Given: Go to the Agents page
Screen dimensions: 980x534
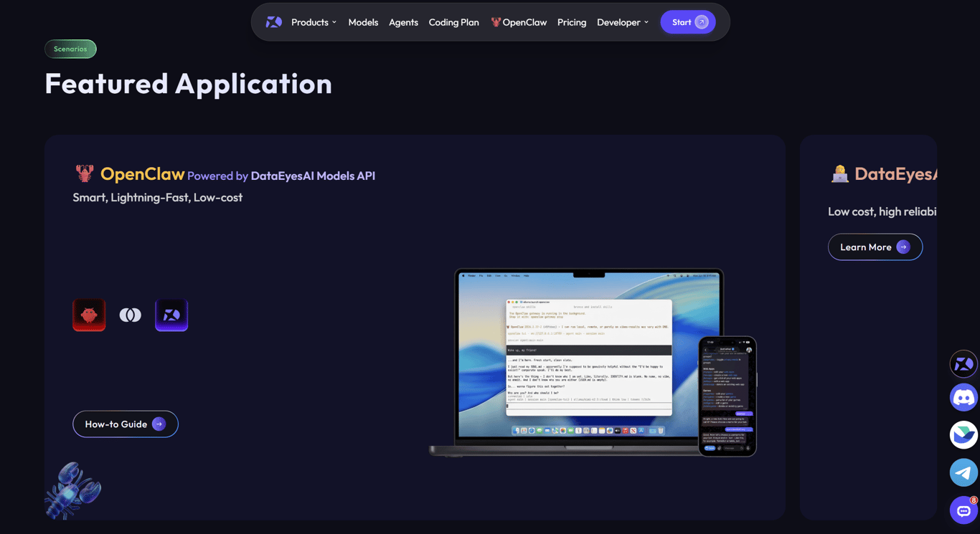Looking at the screenshot, I should coord(403,22).
